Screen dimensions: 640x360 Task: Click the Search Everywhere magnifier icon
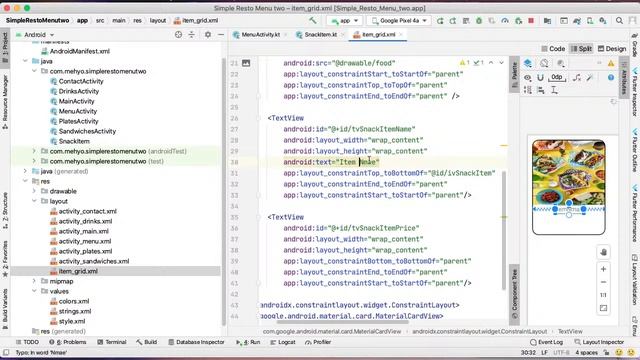click(x=619, y=20)
